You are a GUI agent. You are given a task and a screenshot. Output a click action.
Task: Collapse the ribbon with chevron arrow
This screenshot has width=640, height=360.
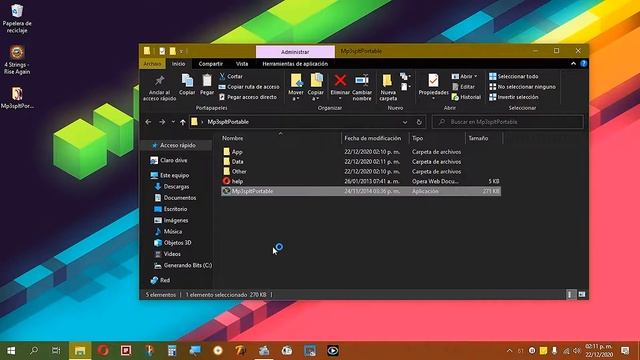573,64
